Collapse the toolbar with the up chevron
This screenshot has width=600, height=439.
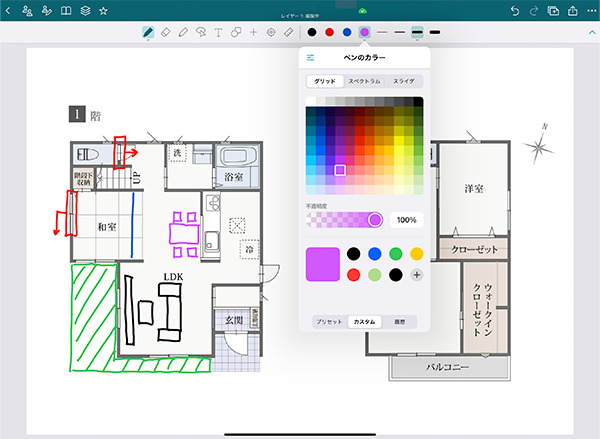(x=592, y=33)
